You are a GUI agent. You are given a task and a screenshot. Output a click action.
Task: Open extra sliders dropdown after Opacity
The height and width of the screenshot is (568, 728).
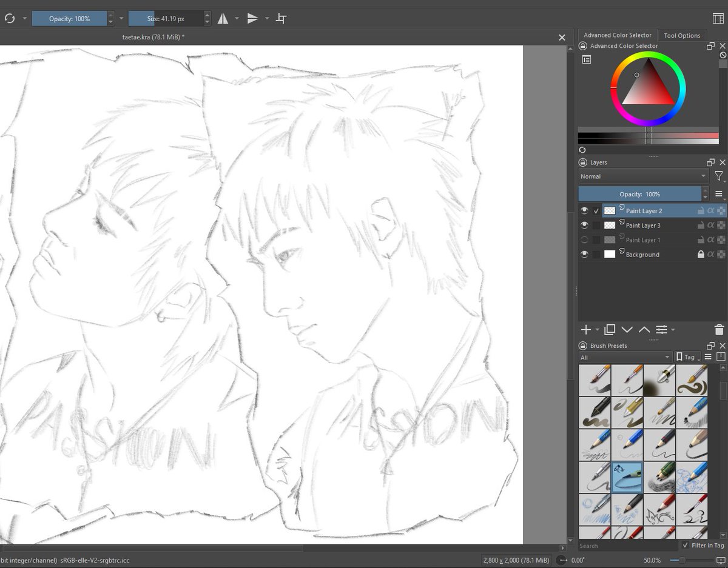click(121, 18)
